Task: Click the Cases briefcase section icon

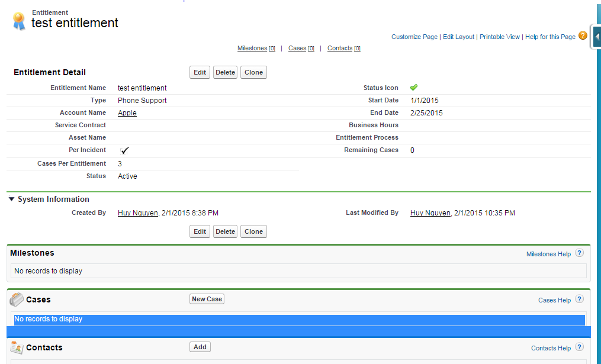Action: (x=17, y=299)
